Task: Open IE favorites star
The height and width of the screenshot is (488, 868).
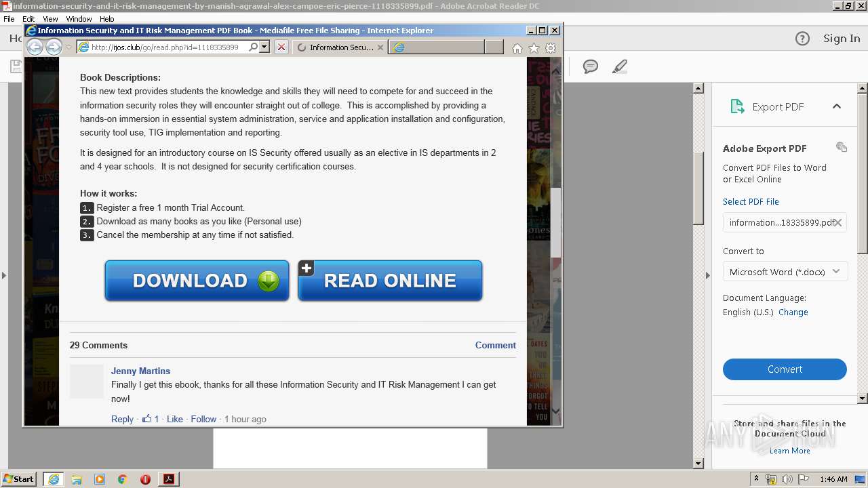Action: point(534,48)
